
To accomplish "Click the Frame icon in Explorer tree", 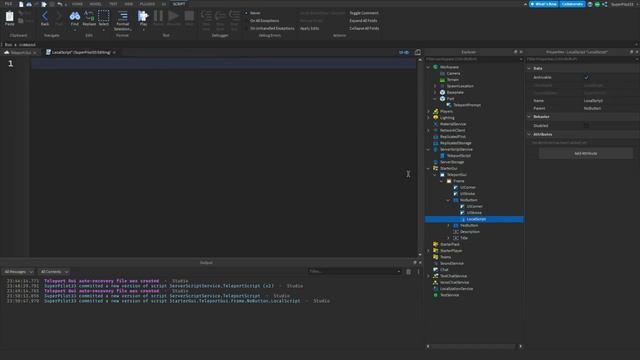I will pyautogui.click(x=449, y=181).
